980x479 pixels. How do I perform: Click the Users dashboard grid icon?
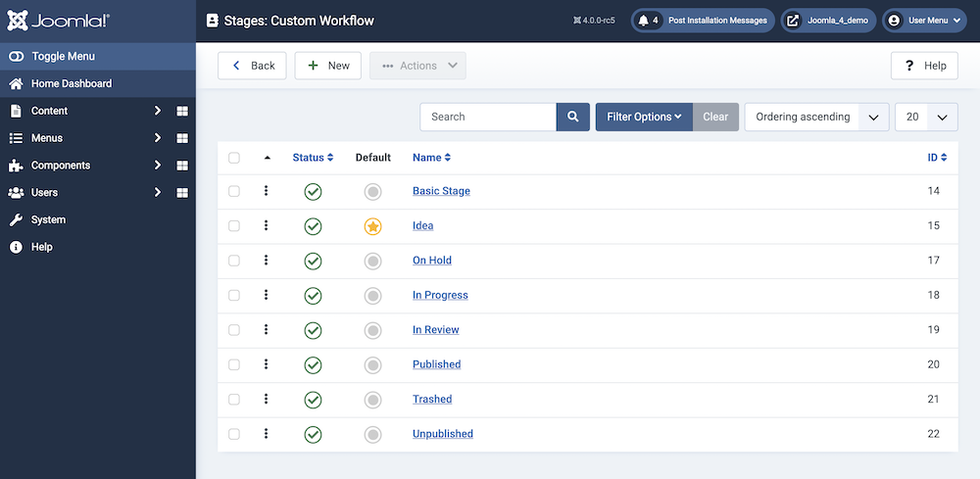pyautogui.click(x=182, y=193)
